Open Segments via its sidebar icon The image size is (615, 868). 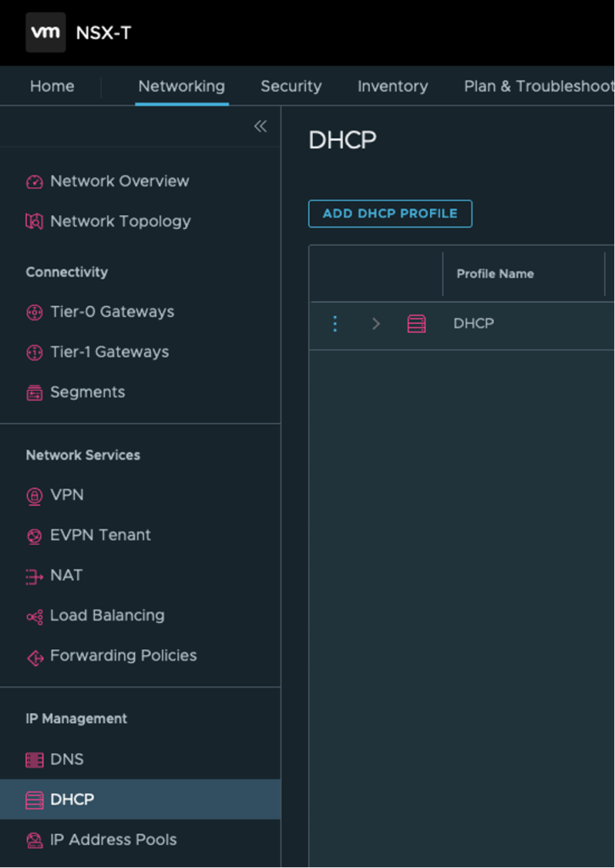pos(34,392)
